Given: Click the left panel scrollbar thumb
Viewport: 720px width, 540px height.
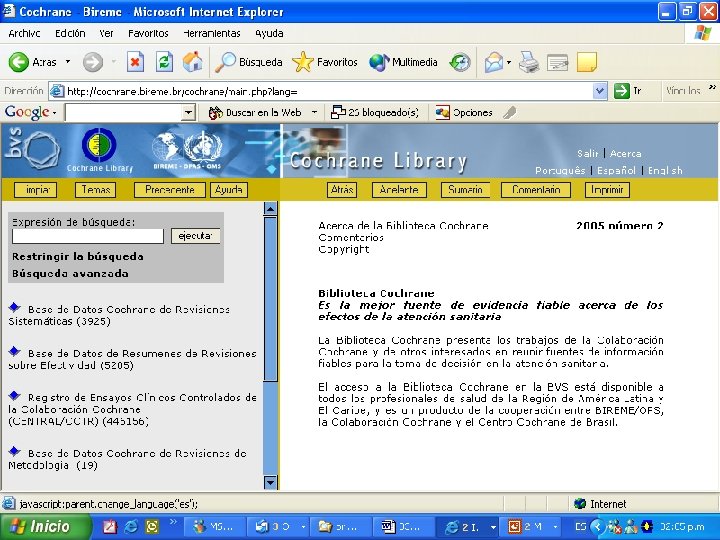Looking at the screenshot, I should [270, 298].
